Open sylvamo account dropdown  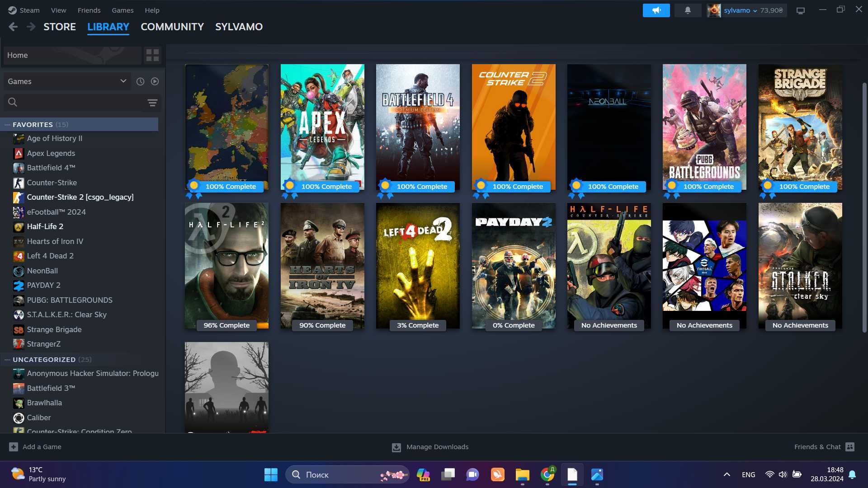[x=740, y=10]
